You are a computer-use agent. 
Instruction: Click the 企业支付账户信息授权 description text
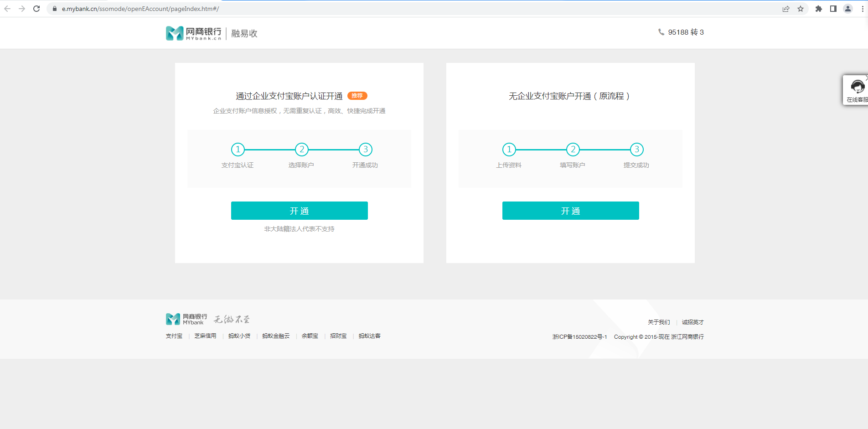pyautogui.click(x=300, y=111)
